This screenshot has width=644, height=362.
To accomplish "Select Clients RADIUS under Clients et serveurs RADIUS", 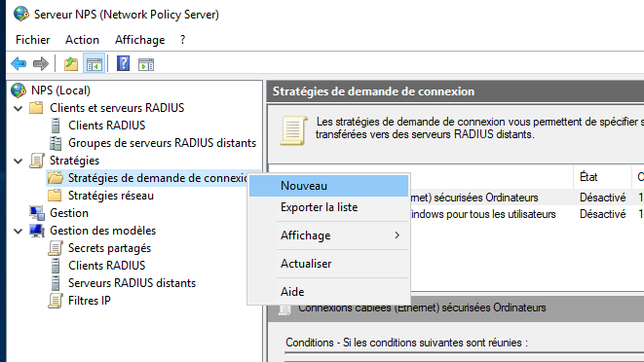I will tap(107, 126).
